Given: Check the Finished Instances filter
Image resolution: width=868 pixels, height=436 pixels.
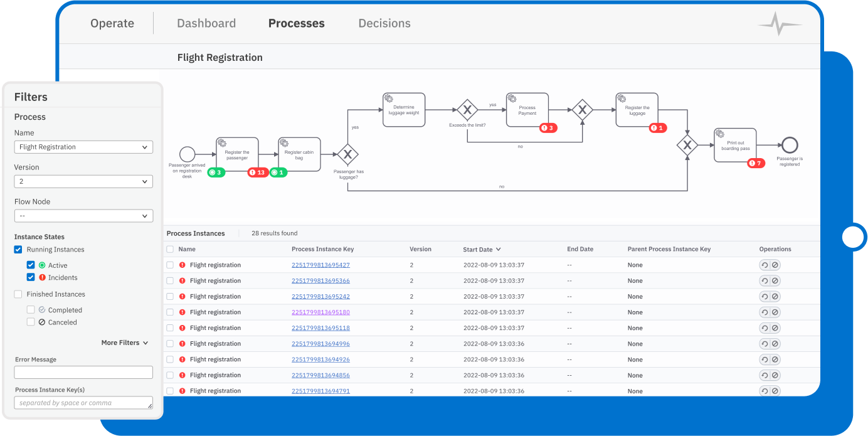Looking at the screenshot, I should (18, 294).
